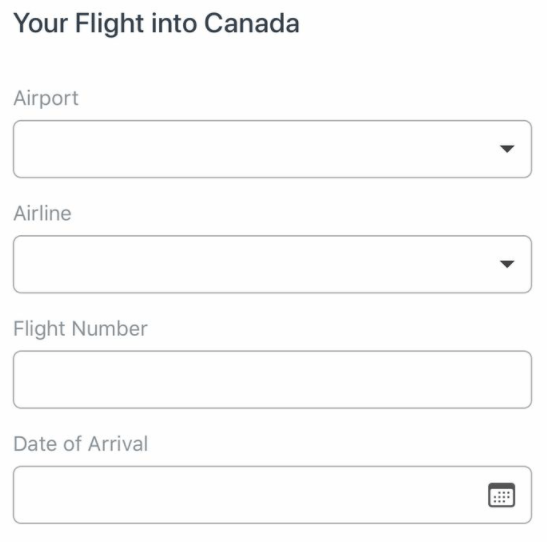Viewport: 547px width, 542px height.
Task: Choose an airline from the dropdown
Action: [x=272, y=264]
